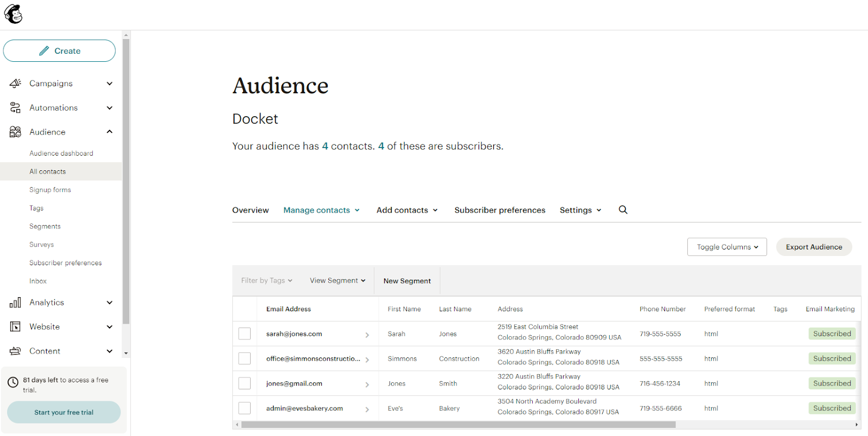868x436 pixels.
Task: Switch to the Overview tab
Action: pos(251,210)
